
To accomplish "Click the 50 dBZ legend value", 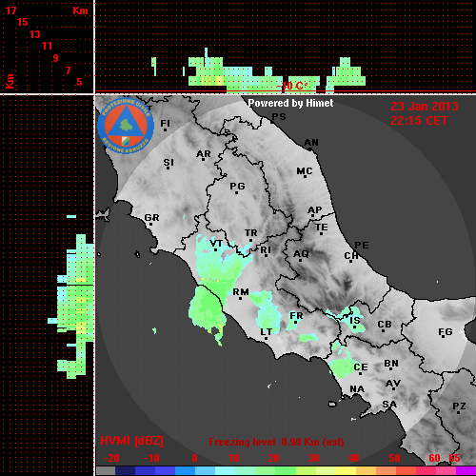I will 394,458.
